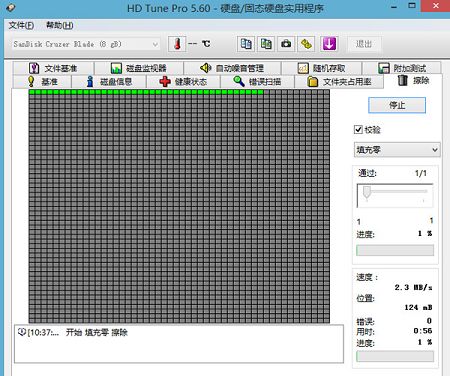Open the 错误扫描 tab
450x376 pixels.
(x=257, y=82)
